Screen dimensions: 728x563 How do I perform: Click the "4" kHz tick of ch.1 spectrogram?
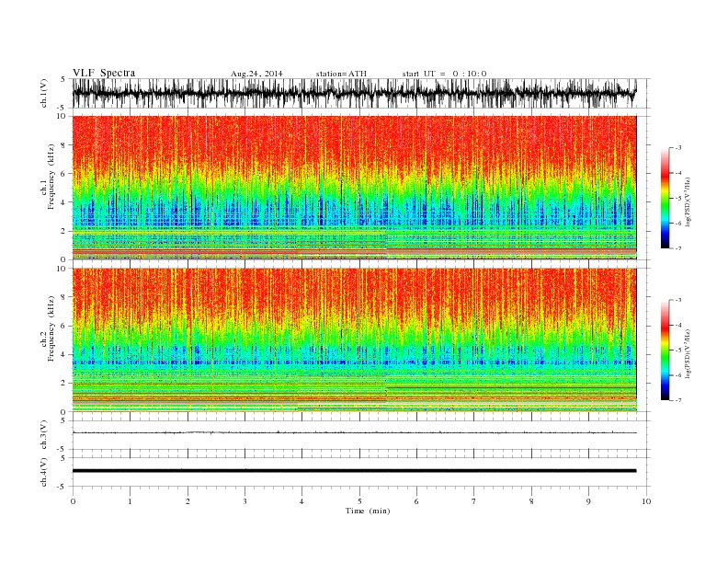point(64,202)
